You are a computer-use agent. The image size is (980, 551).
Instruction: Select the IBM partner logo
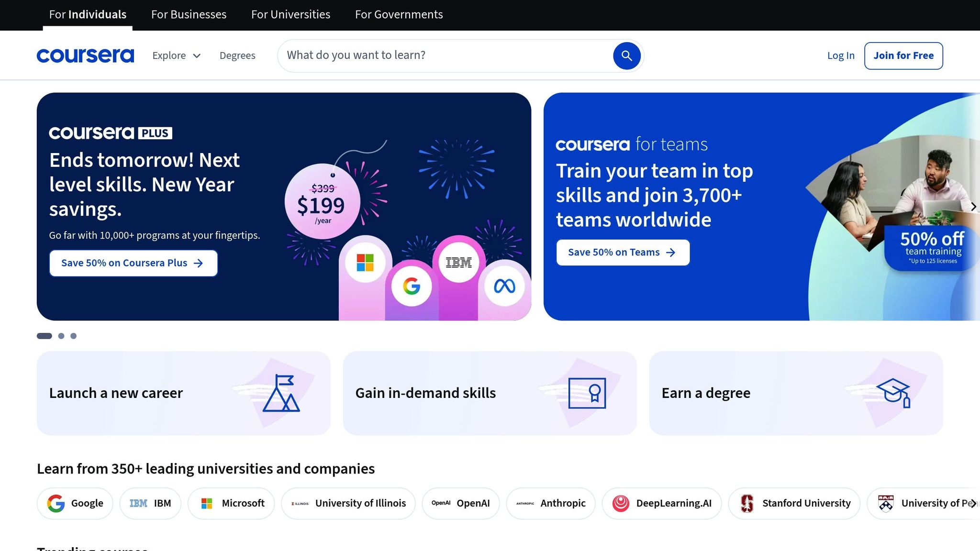150,503
